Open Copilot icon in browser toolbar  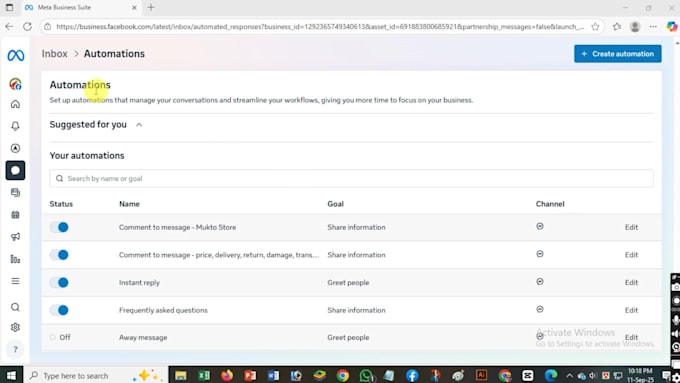click(x=672, y=26)
